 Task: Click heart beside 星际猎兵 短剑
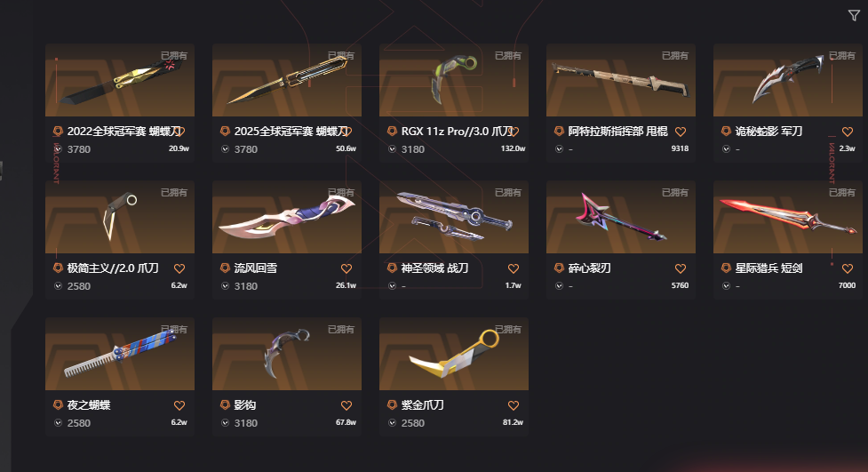847,268
